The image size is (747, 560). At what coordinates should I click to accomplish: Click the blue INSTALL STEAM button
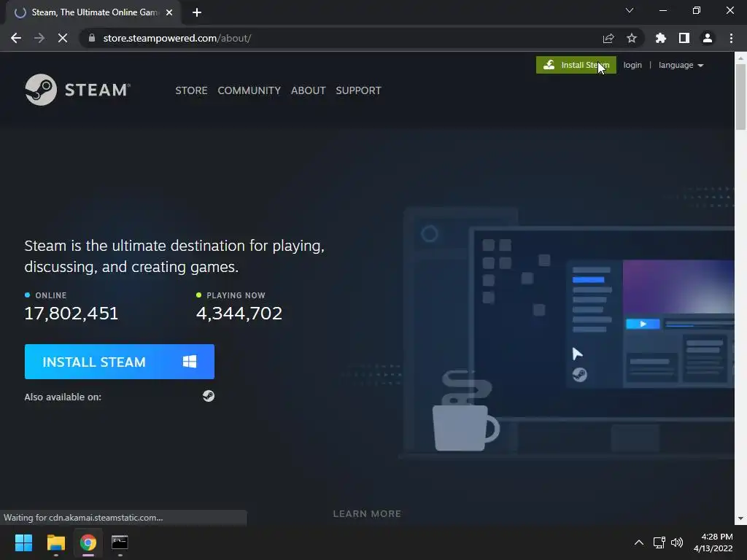pyautogui.click(x=119, y=362)
